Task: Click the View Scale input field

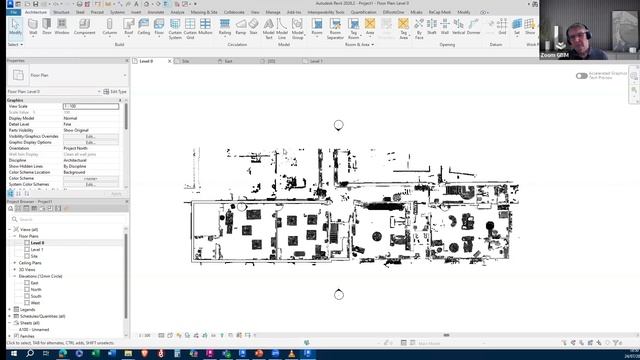Action: (91, 106)
